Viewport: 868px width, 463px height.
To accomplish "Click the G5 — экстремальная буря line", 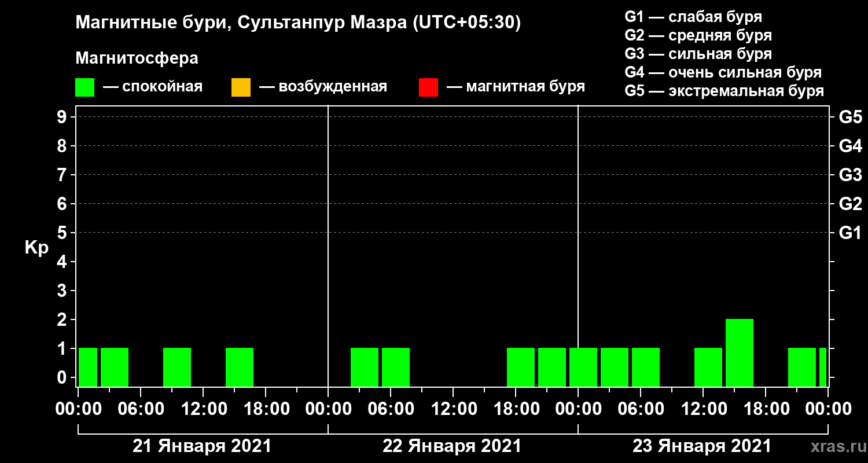I will (x=724, y=91).
